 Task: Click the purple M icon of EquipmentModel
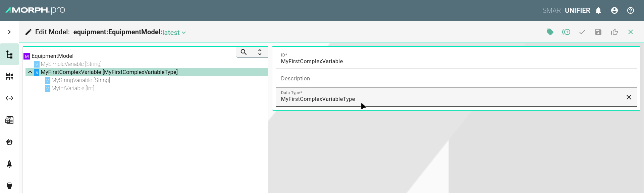[x=27, y=56]
